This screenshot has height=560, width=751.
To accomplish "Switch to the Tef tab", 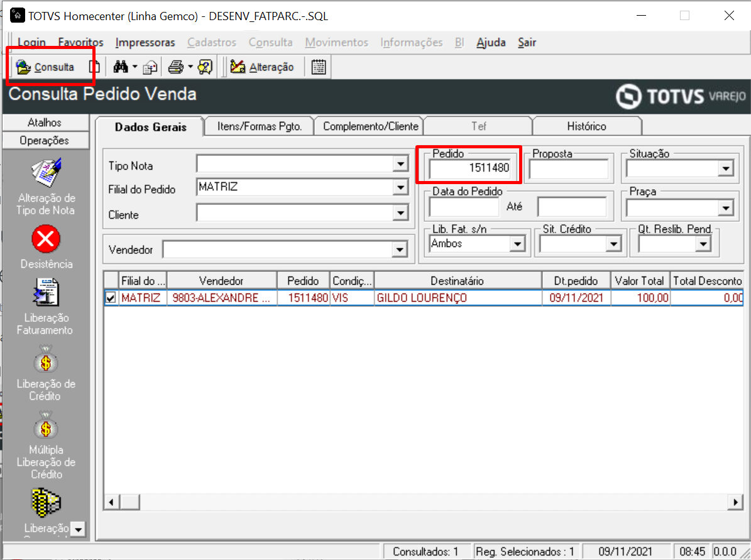I will coord(478,126).
